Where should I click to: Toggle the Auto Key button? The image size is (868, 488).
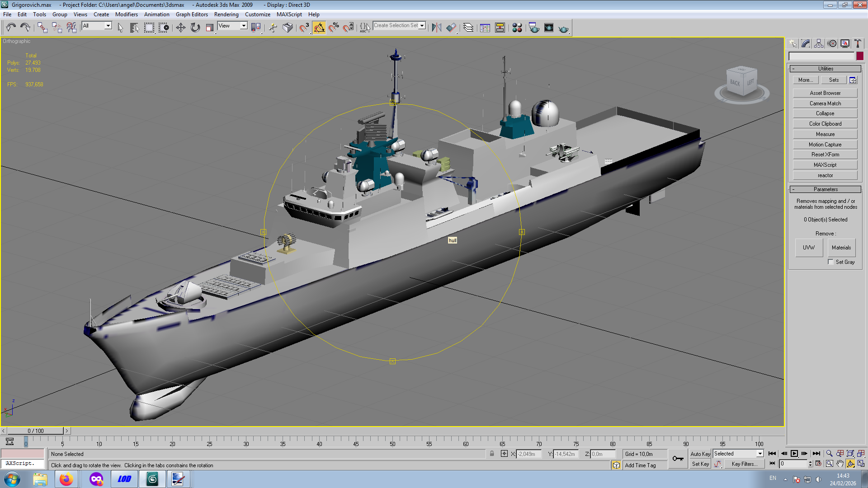point(700,454)
